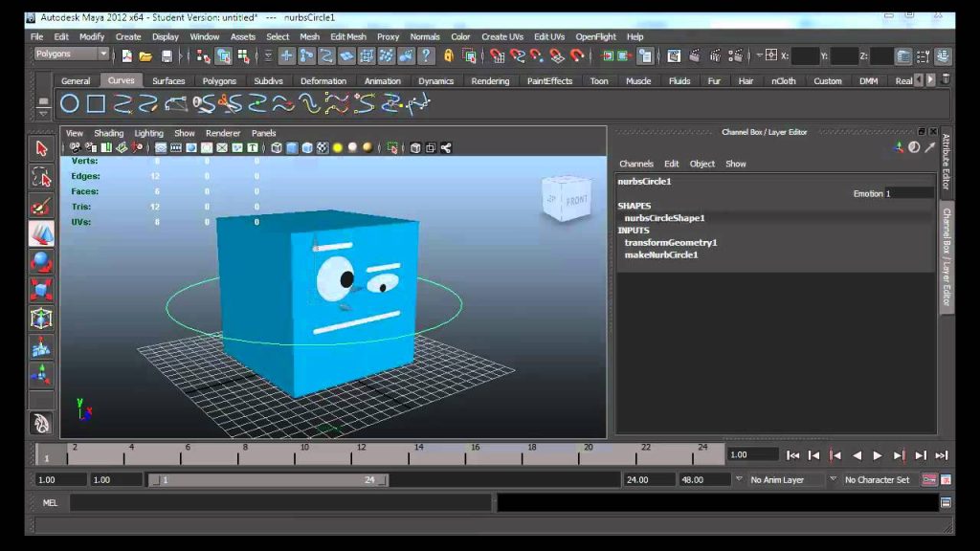Select the NURBS Circle shelf tool
Image resolution: width=980 pixels, height=551 pixels.
tap(69, 103)
